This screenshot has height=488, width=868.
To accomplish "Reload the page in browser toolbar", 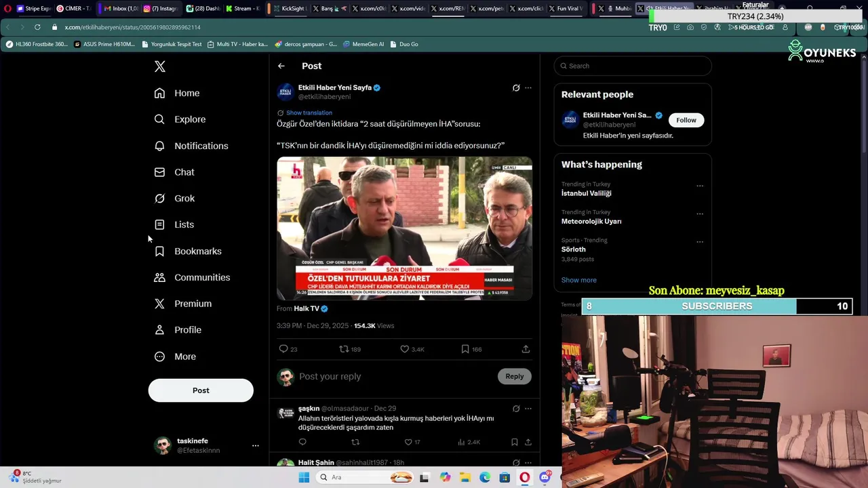I will coord(37,27).
